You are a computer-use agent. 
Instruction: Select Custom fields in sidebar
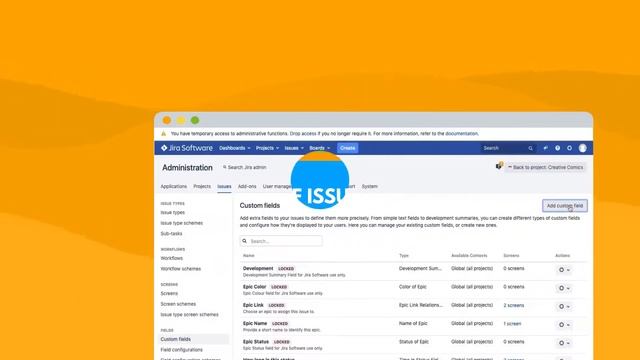193,339
